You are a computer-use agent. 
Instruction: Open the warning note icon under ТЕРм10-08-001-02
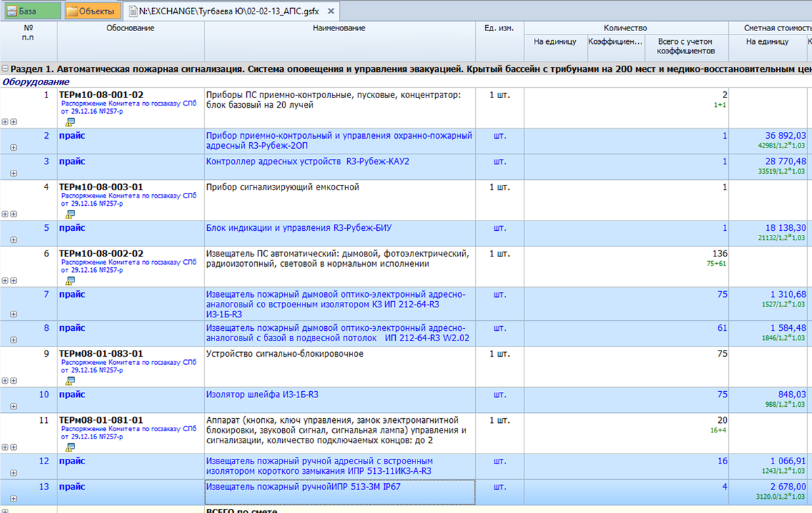[69, 122]
